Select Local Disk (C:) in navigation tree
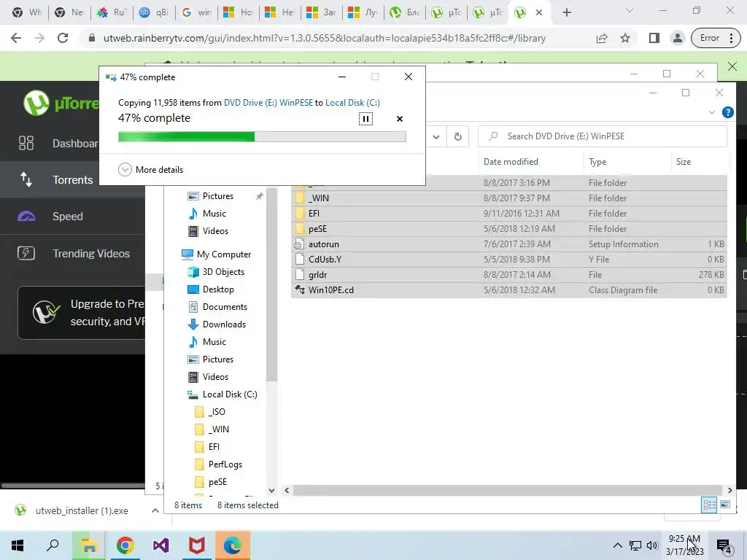 coord(222,394)
